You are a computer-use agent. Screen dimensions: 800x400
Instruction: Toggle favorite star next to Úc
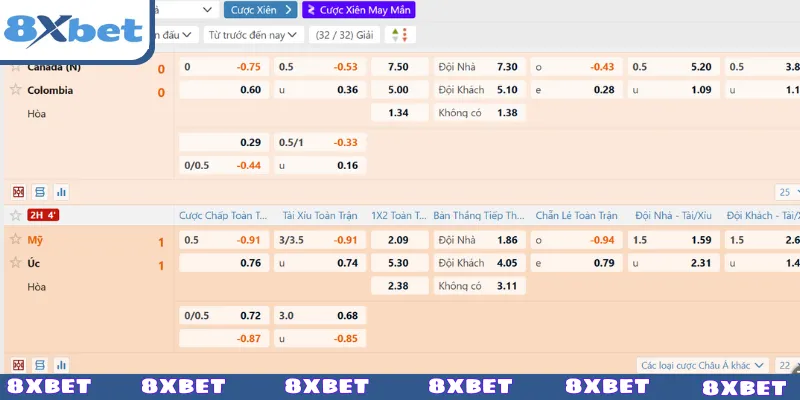pyautogui.click(x=15, y=263)
